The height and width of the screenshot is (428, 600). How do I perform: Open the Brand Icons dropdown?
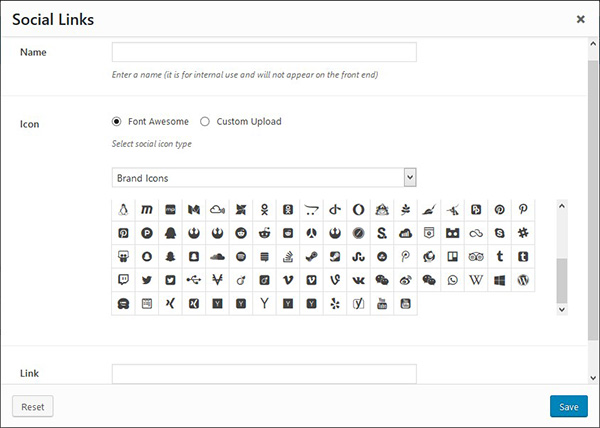pyautogui.click(x=264, y=178)
